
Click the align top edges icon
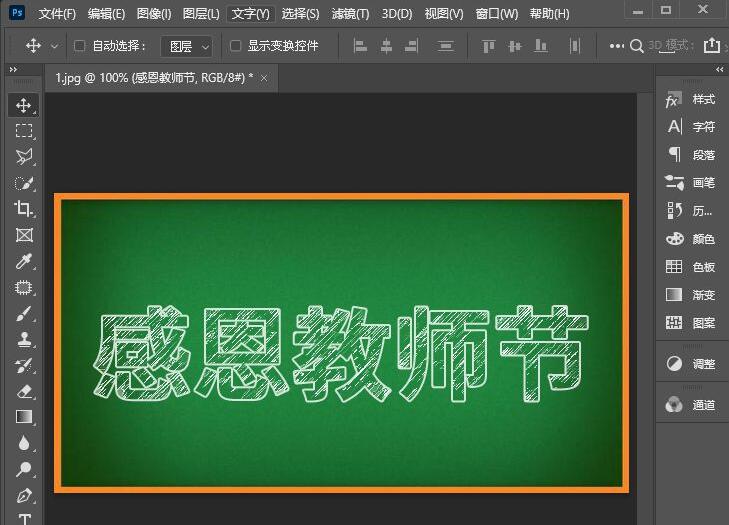coord(488,46)
